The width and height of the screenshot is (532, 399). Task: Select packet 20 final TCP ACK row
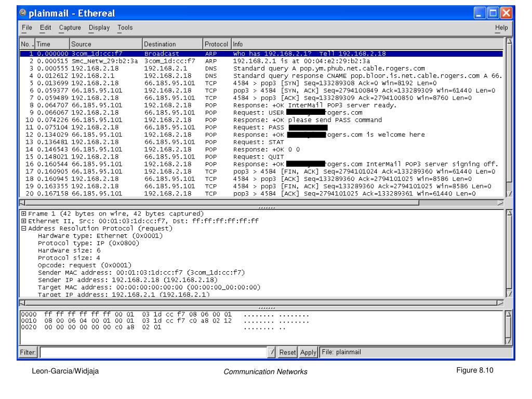coord(261,194)
